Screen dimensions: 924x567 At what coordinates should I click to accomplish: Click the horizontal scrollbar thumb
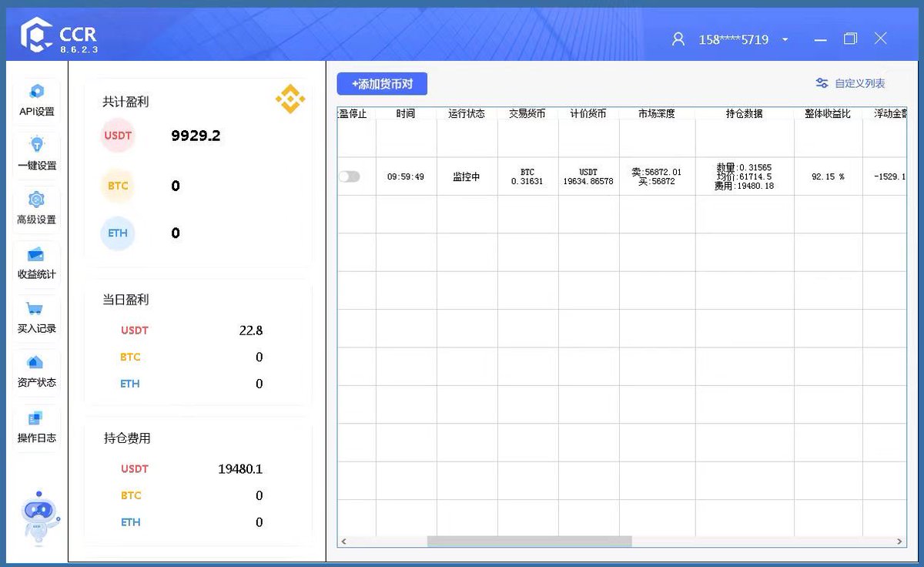[x=529, y=542]
